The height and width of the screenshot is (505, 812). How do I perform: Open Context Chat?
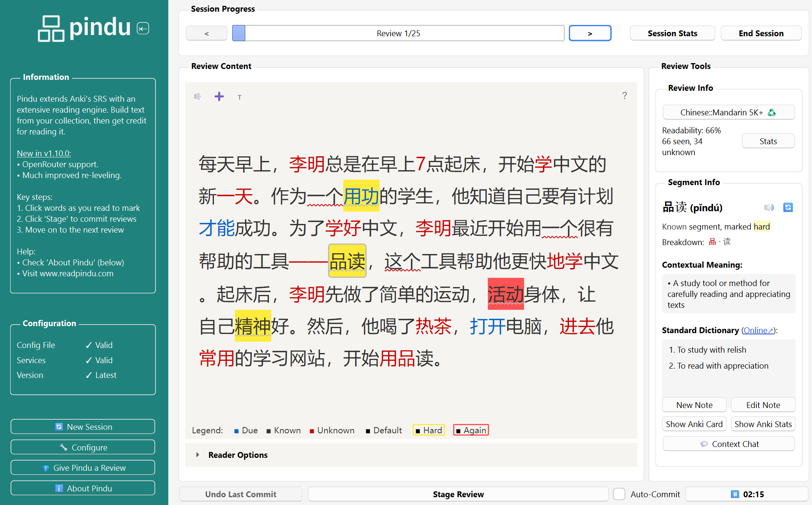click(729, 444)
